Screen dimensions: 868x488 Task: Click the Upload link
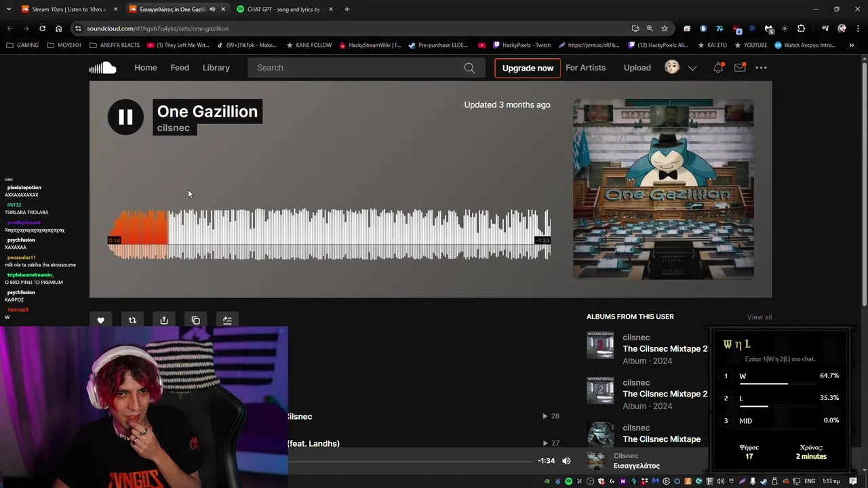637,68
